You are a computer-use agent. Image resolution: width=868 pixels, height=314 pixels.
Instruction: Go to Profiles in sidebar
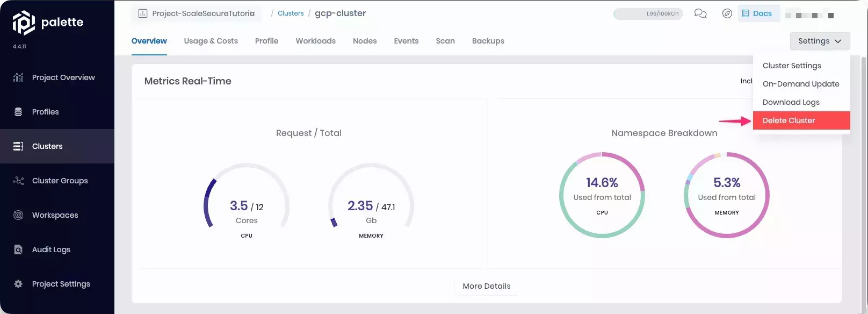[57, 112]
